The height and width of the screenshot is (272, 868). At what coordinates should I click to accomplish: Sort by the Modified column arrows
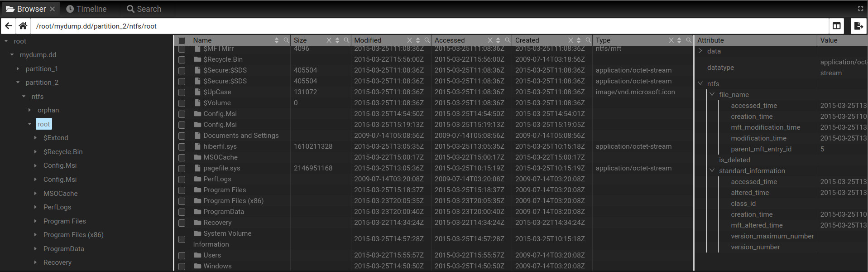click(x=418, y=40)
